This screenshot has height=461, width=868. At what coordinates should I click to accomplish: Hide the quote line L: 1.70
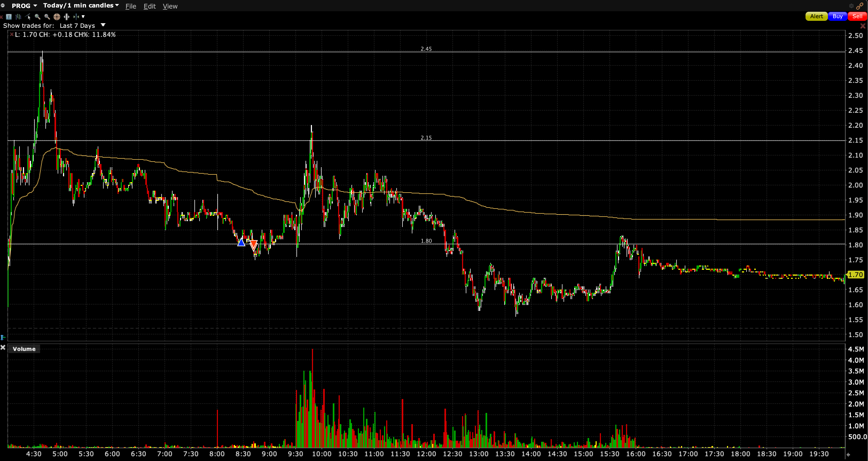11,34
